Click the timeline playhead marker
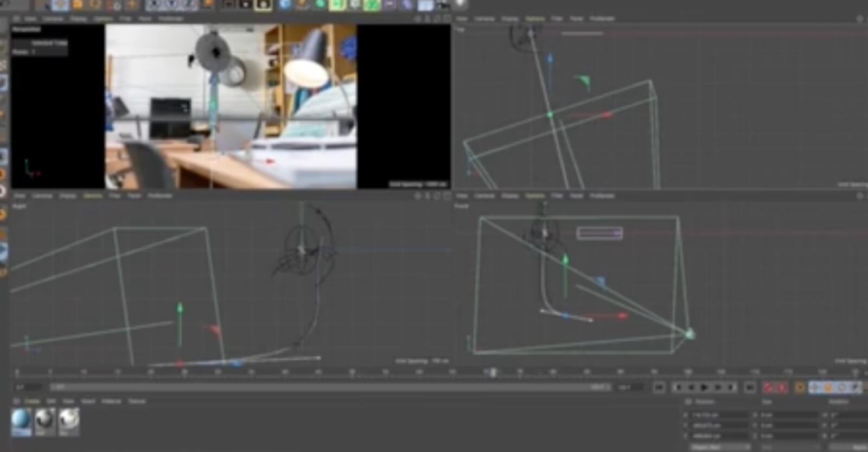The image size is (868, 452). (x=493, y=372)
